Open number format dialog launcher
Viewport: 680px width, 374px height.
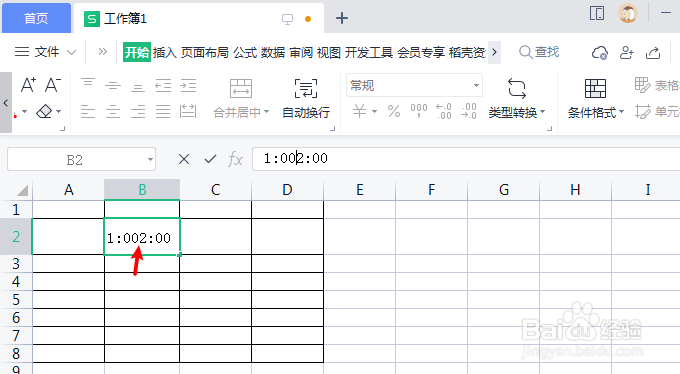point(549,128)
